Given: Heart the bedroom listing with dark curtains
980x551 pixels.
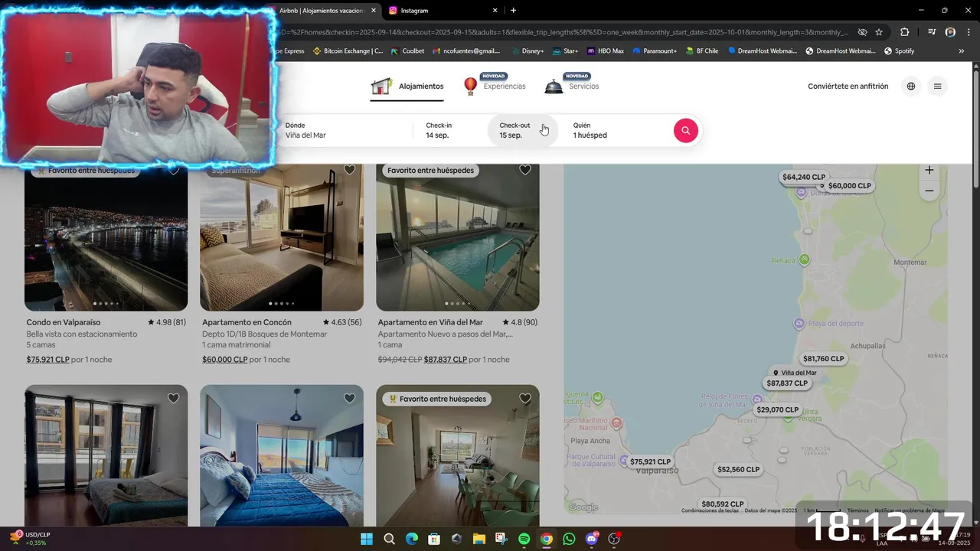Looking at the screenshot, I should click(174, 398).
